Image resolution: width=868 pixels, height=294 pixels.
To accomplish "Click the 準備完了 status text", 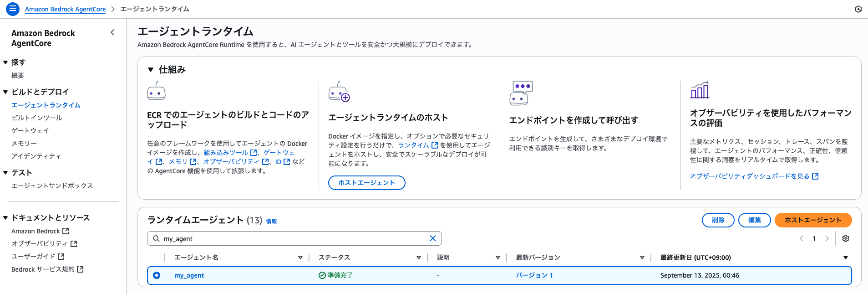I will click(340, 275).
